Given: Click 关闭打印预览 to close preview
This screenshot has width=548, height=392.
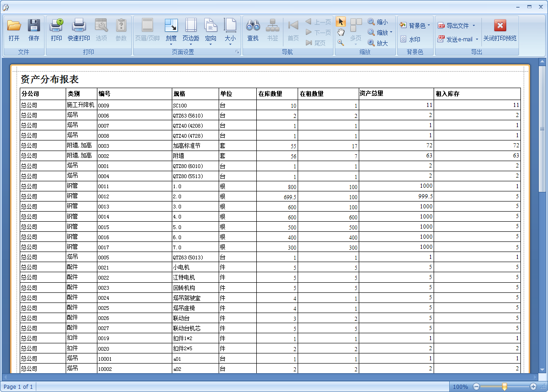Looking at the screenshot, I should tap(500, 30).
